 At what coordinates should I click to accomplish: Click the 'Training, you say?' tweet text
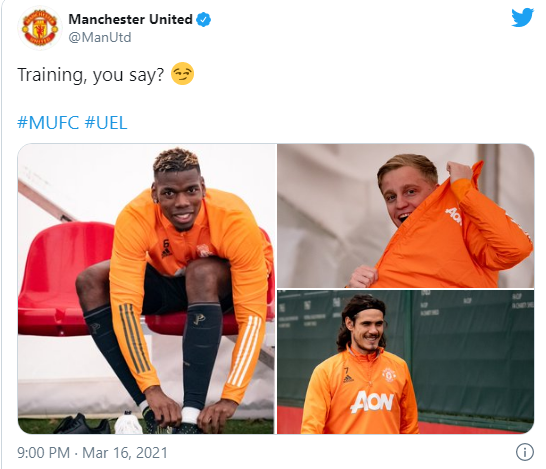(x=91, y=75)
